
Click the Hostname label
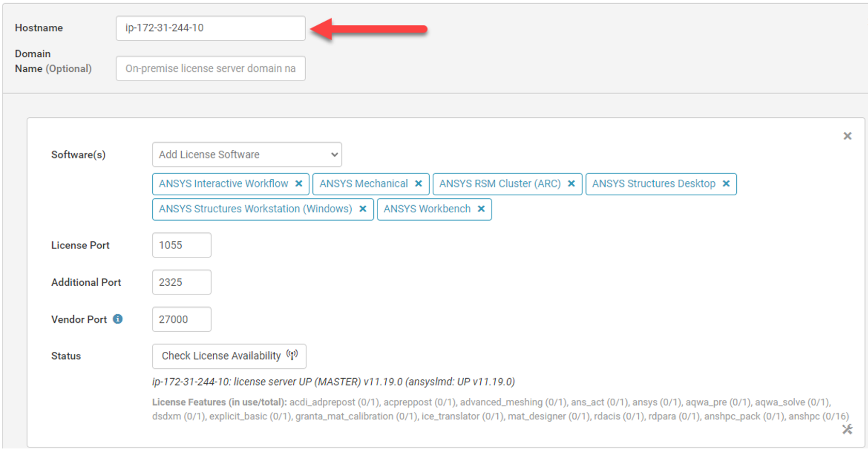tap(39, 28)
